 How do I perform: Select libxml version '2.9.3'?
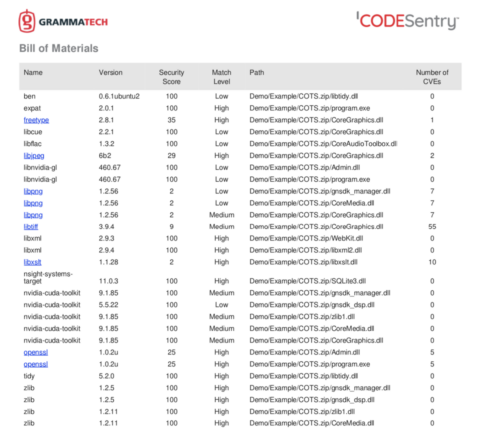[x=106, y=238]
